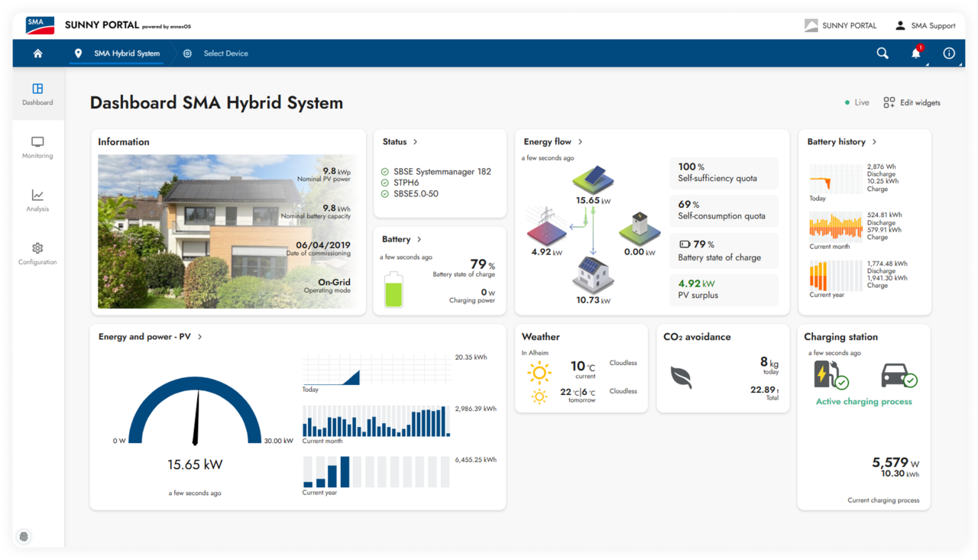Select the grid pylon icon in Energy flow
Viewport: 978px width, 560px height.
click(546, 226)
